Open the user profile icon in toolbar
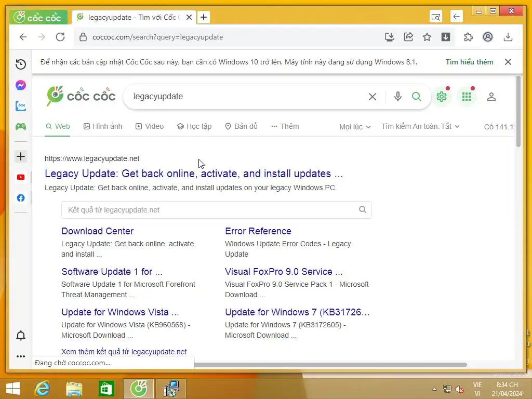This screenshot has width=532, height=399. [487, 37]
